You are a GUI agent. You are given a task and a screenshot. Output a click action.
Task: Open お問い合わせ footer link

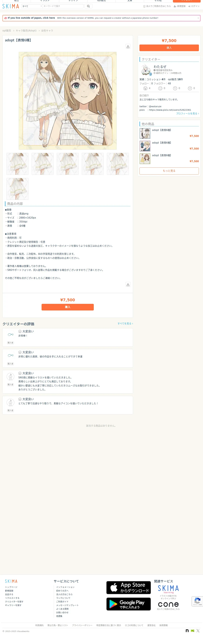pos(62,613)
